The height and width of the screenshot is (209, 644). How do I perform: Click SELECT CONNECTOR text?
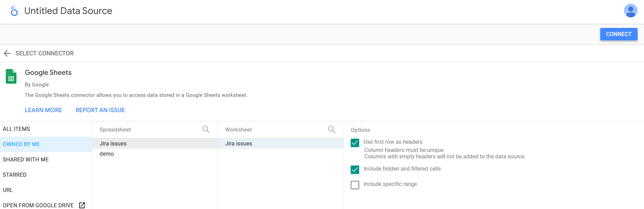pyautogui.click(x=44, y=53)
